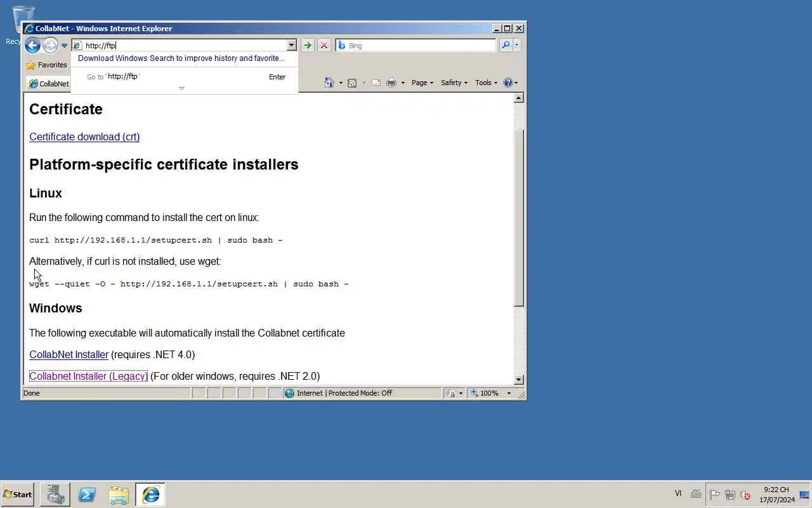Screen dimensions: 812x508
Task: Click the scrollbar down arrow
Action: pyautogui.click(x=519, y=379)
